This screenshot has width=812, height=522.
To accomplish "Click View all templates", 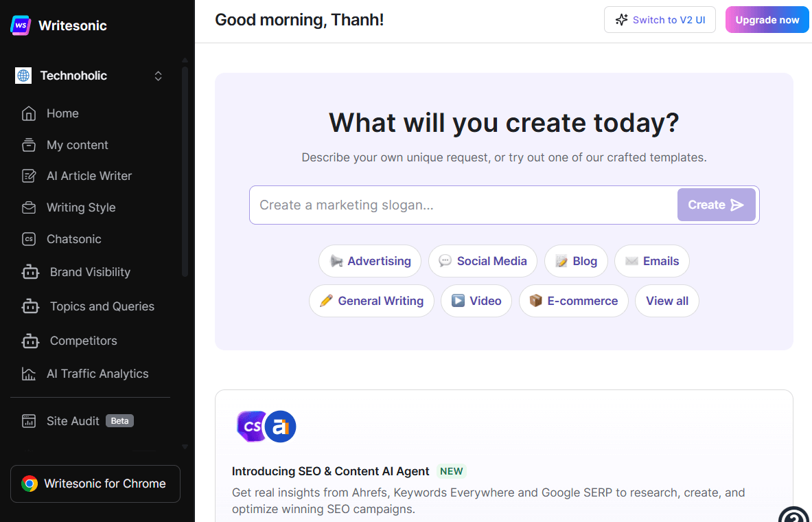I will click(667, 301).
